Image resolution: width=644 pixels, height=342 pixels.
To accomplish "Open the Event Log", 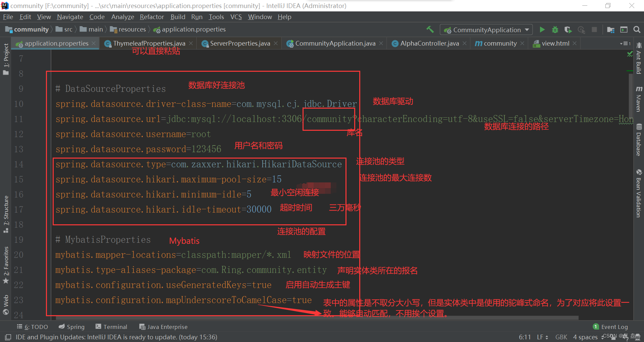I will (610, 327).
